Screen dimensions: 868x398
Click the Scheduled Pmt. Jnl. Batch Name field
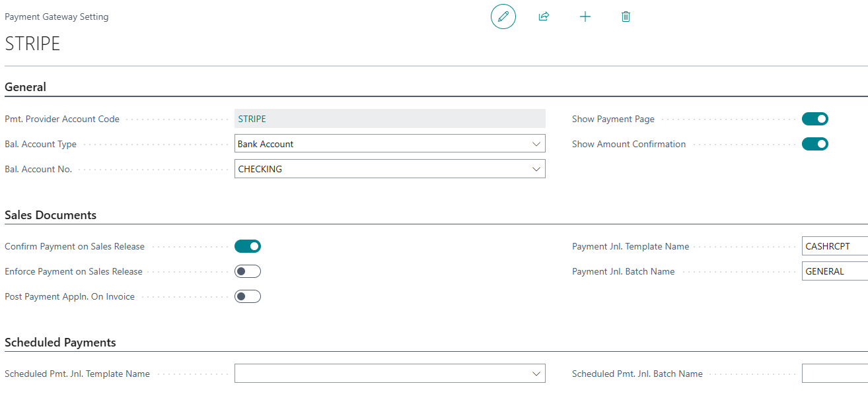click(835, 374)
